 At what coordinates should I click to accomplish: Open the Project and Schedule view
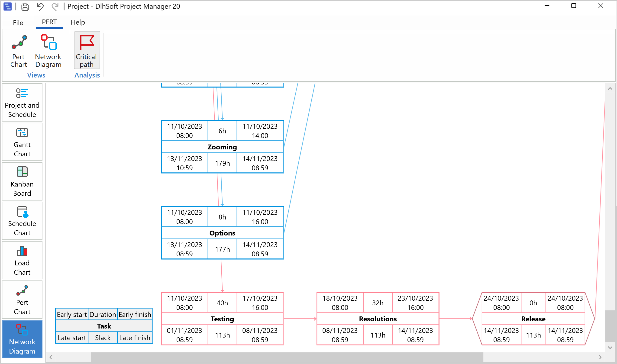[x=22, y=102]
